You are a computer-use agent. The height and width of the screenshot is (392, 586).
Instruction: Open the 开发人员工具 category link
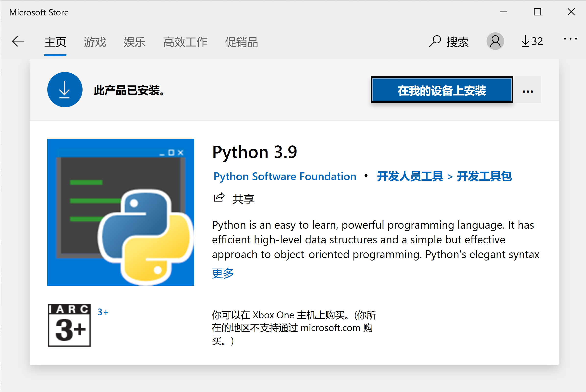(x=410, y=177)
